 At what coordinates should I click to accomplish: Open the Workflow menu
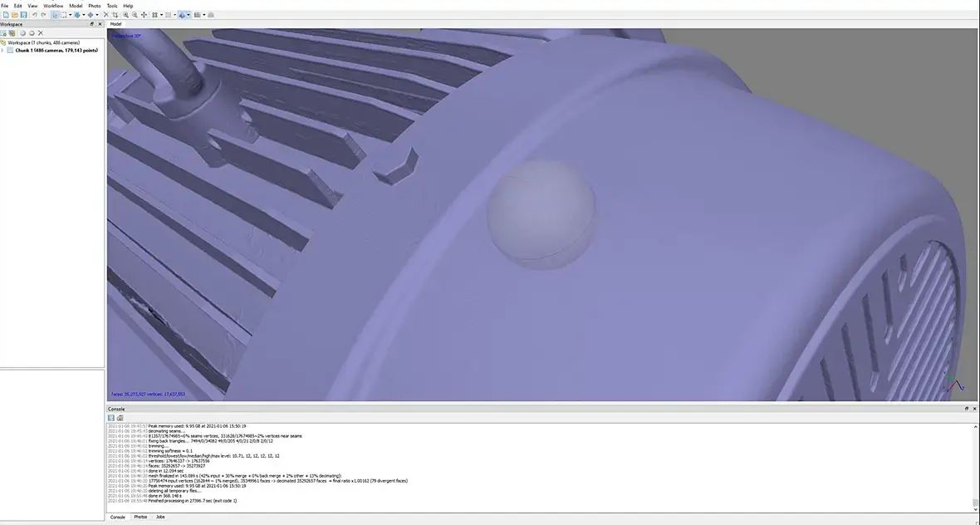53,6
